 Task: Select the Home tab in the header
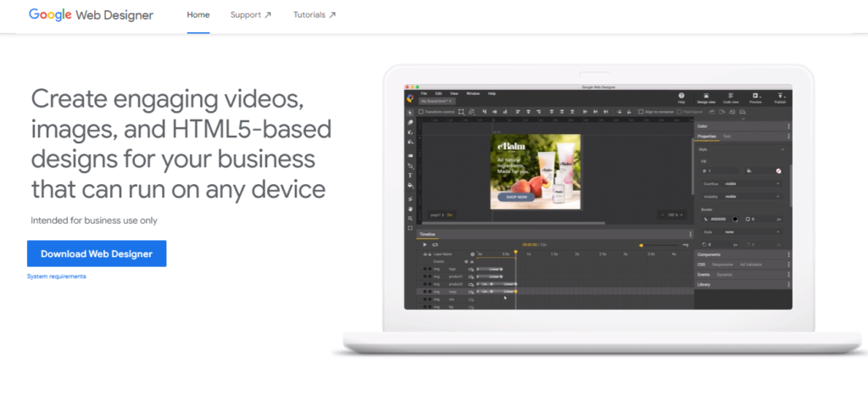[x=198, y=15]
